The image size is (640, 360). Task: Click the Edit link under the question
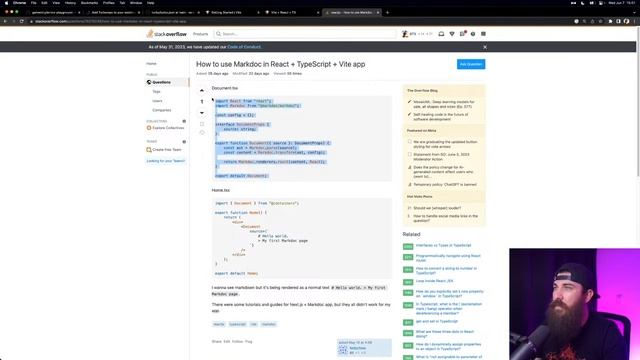227,342
